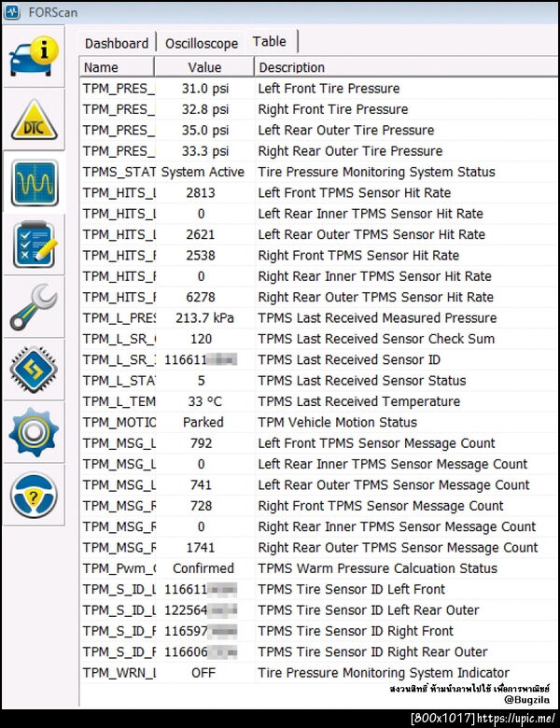
Task: Select TPMS Last Received Sensor Check Sum row
Action: pyautogui.click(x=318, y=339)
